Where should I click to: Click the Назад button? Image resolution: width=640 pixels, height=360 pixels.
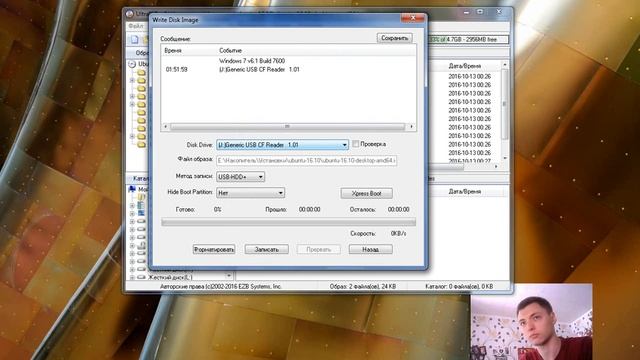coord(371,249)
